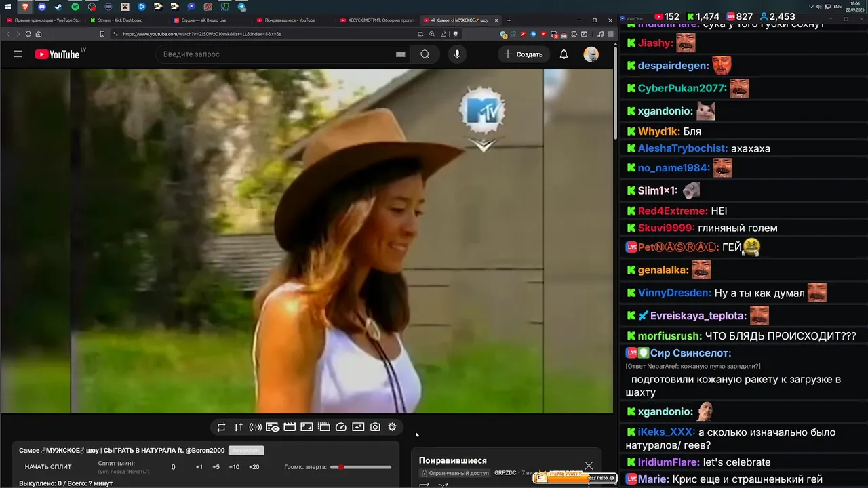Switch to Студия VK Видео Live tab

click(x=210, y=20)
